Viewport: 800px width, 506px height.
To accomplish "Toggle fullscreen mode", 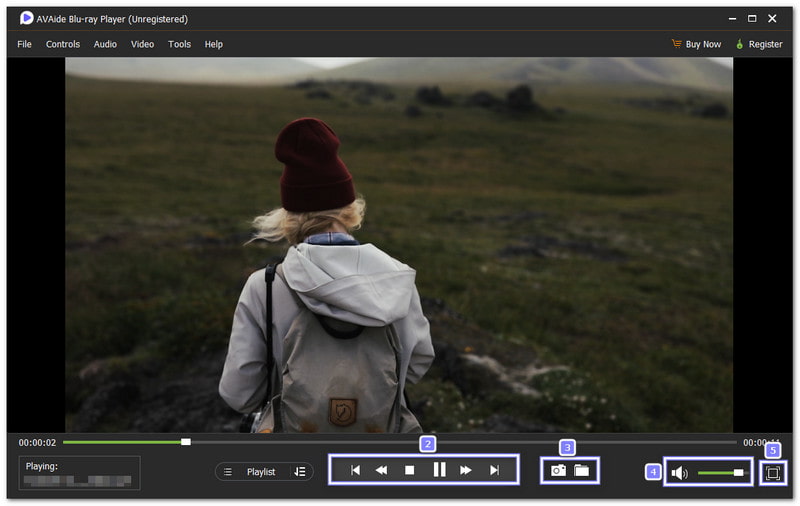I will pos(772,473).
